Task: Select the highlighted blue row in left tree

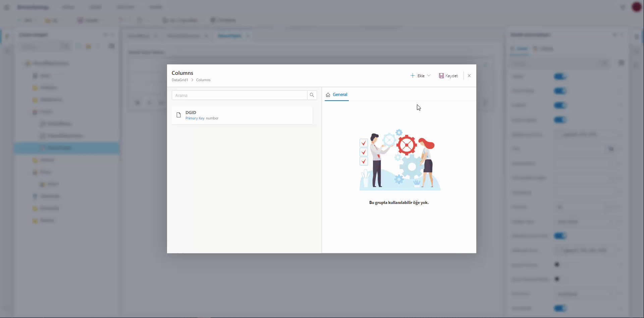Action: [x=67, y=148]
